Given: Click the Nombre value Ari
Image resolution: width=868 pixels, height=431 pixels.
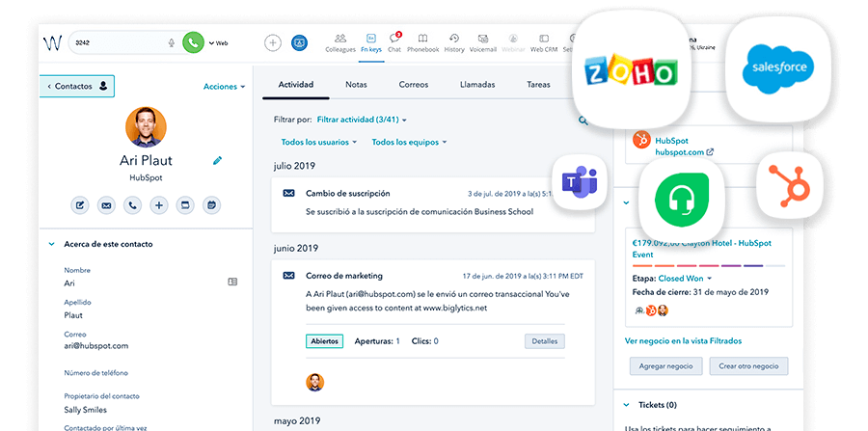Looking at the screenshot, I should [69, 283].
